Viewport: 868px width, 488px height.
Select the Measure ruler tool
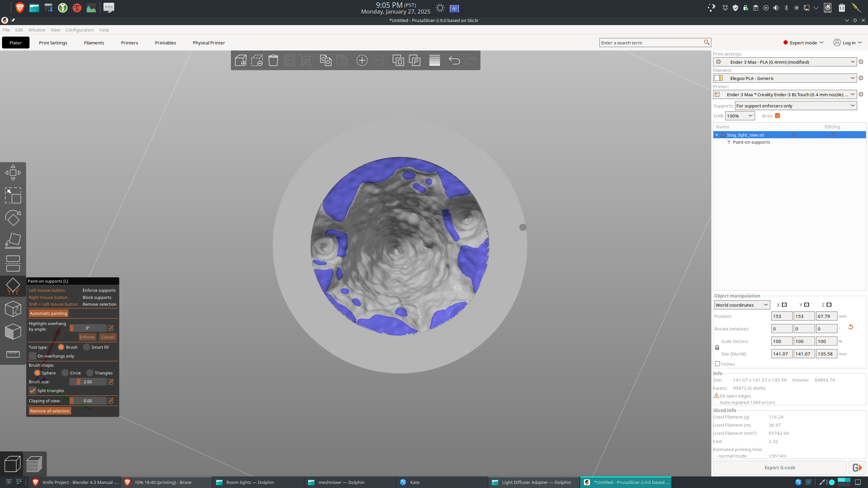click(13, 354)
